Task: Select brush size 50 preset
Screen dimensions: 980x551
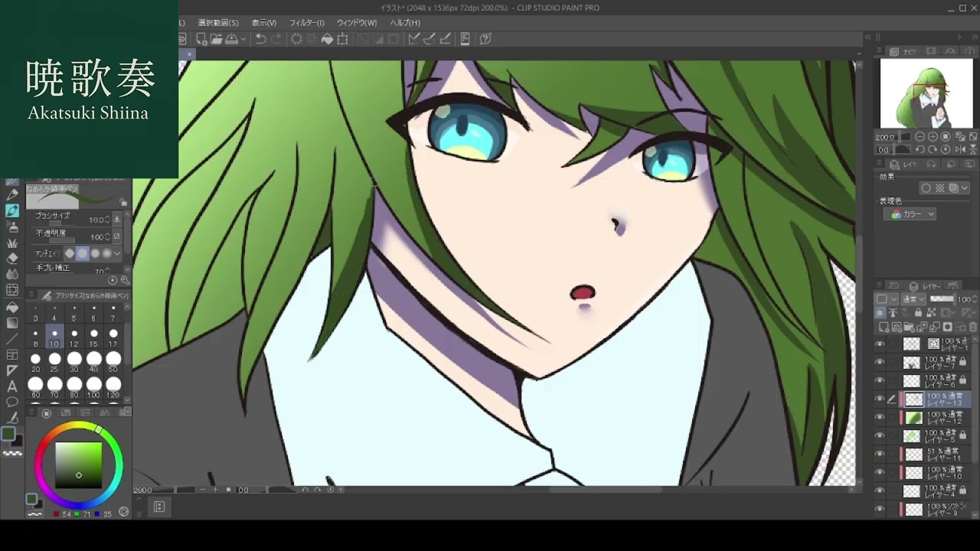Action: click(113, 362)
